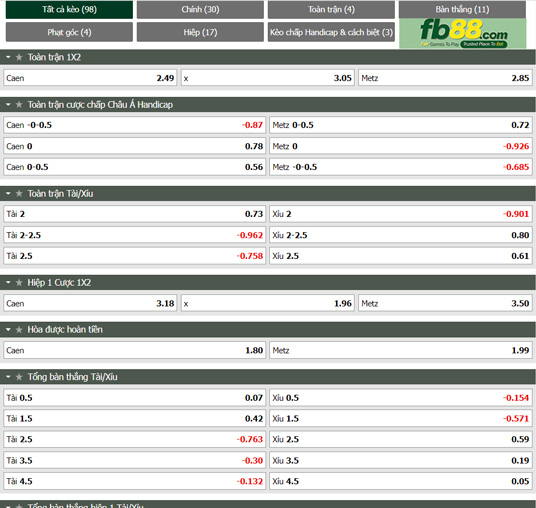Choose Xỉu 2.5 at 0.61

pos(401,256)
